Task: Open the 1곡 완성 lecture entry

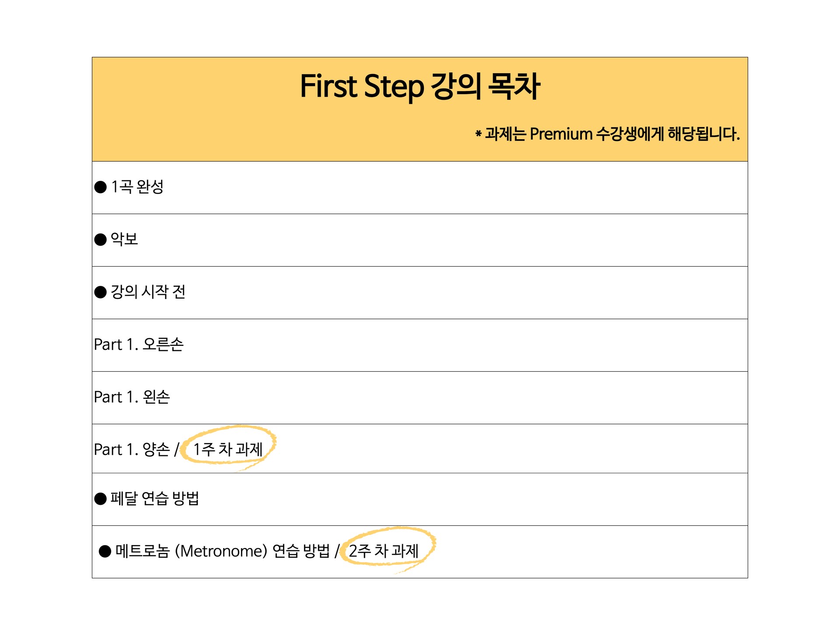Action: (137, 187)
